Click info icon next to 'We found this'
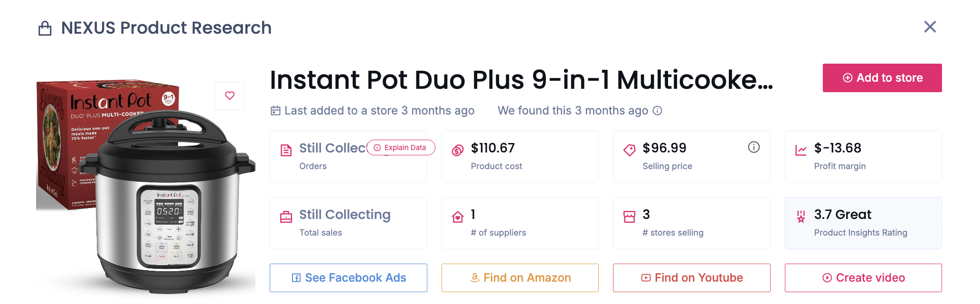Viewport: 980px width, 304px height. (658, 111)
